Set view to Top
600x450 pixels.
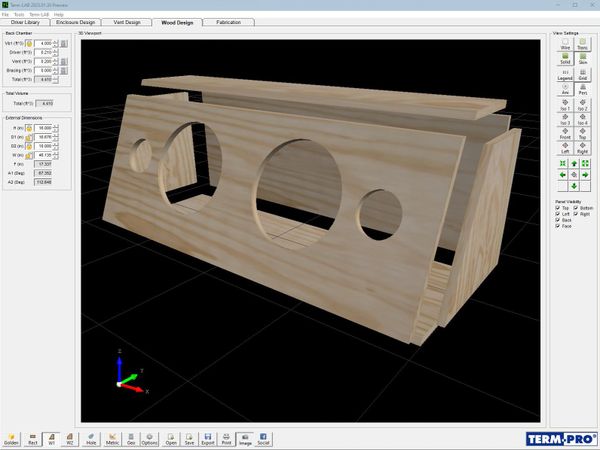(x=582, y=134)
